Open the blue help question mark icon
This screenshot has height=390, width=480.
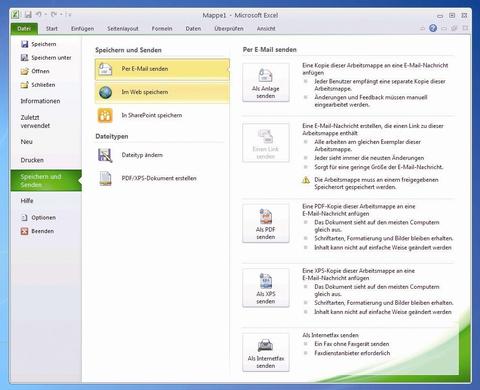[433, 28]
